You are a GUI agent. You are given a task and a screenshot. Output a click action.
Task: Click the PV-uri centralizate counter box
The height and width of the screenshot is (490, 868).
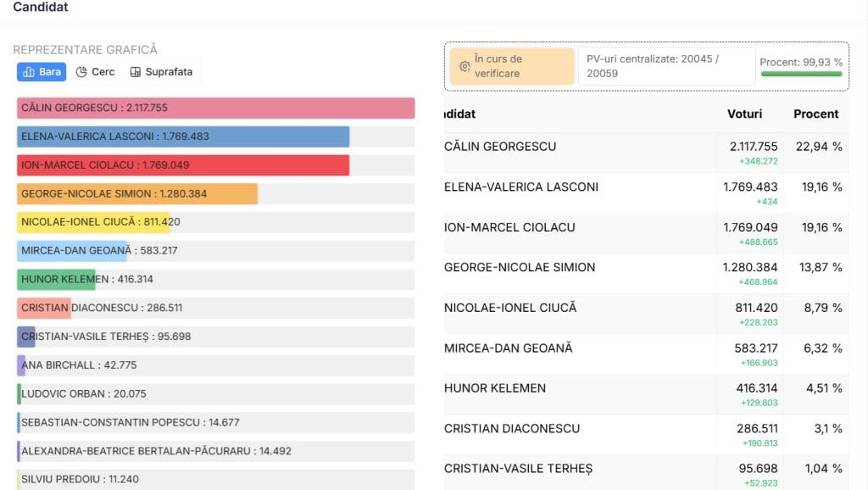(666, 66)
